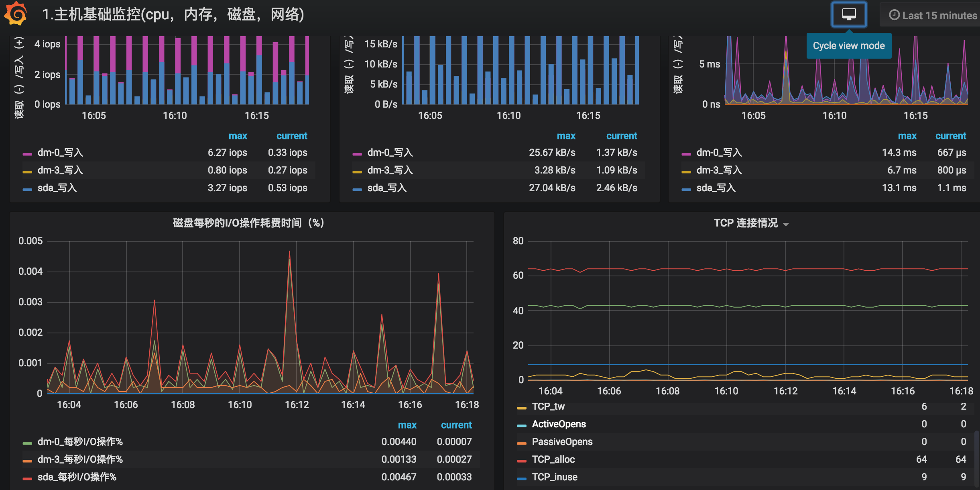This screenshot has height=490, width=980.
Task: Open the Last 15 minutes time range picker
Action: [932, 15]
